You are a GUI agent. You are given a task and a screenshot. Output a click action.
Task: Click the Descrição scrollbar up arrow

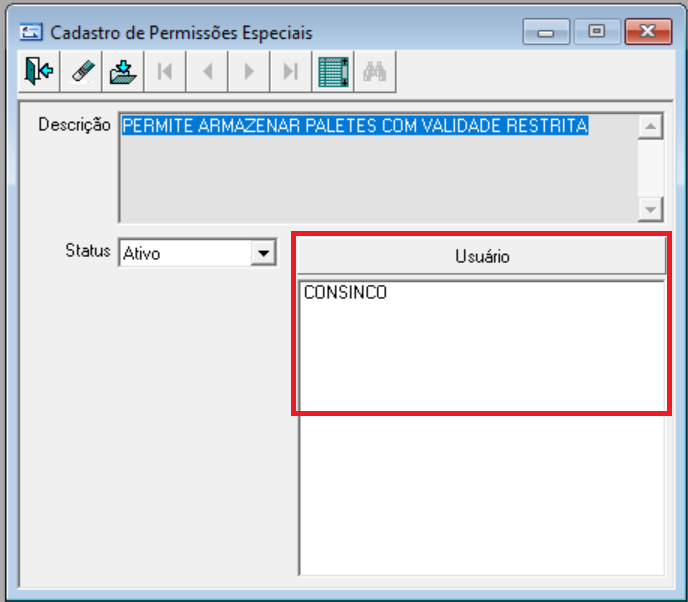[650, 127]
